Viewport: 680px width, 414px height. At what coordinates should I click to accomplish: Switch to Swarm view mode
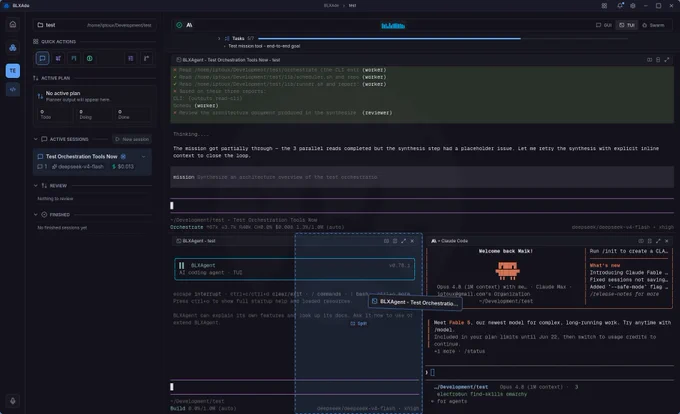coord(653,25)
